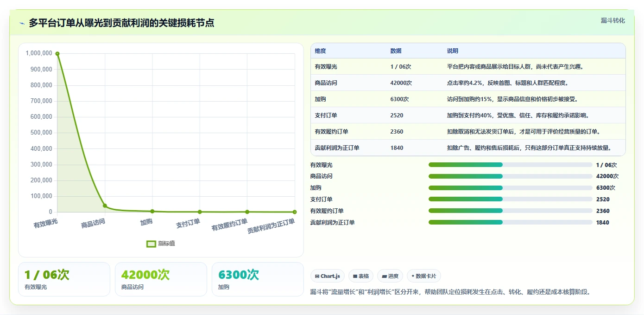This screenshot has width=644, height=315.
Task: Click the table cell showing 2360
Action: 397,132
